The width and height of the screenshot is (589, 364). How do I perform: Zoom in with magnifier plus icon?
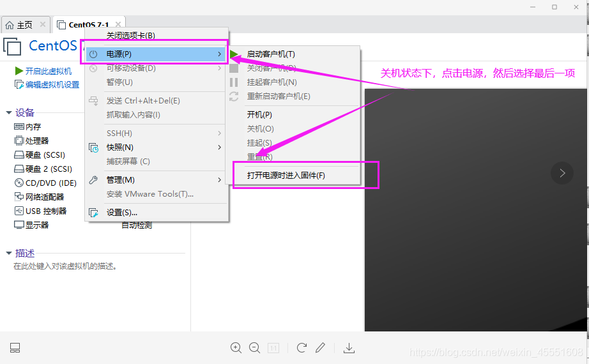pyautogui.click(x=236, y=348)
